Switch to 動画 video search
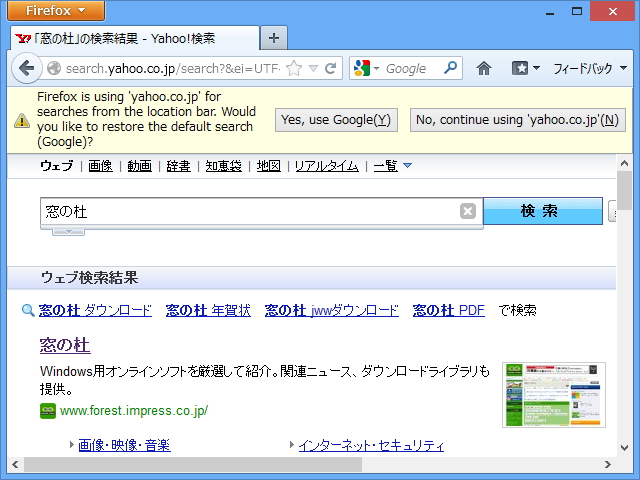This screenshot has height=480, width=640. click(x=140, y=166)
